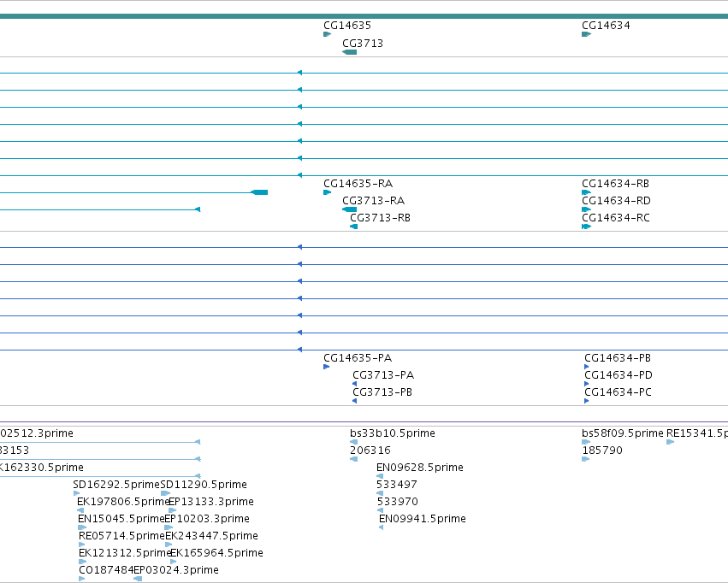
Task: Select transcript CG3713-RA label
Action: click(373, 201)
